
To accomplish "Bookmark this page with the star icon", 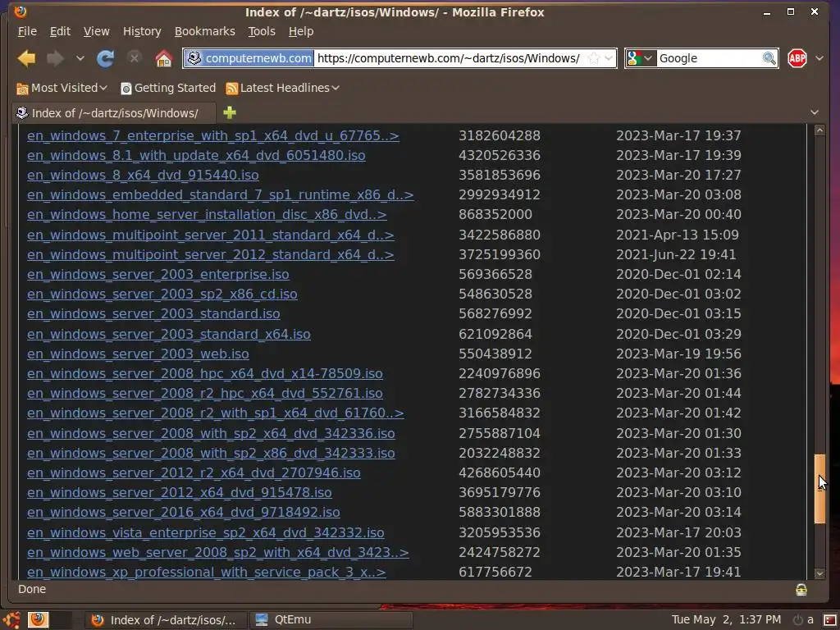I will point(594,58).
